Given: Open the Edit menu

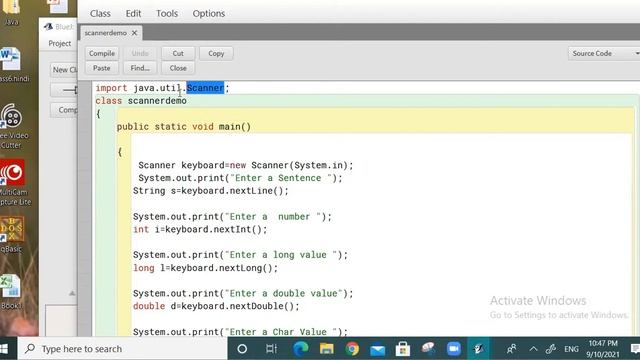Looking at the screenshot, I should (x=133, y=13).
